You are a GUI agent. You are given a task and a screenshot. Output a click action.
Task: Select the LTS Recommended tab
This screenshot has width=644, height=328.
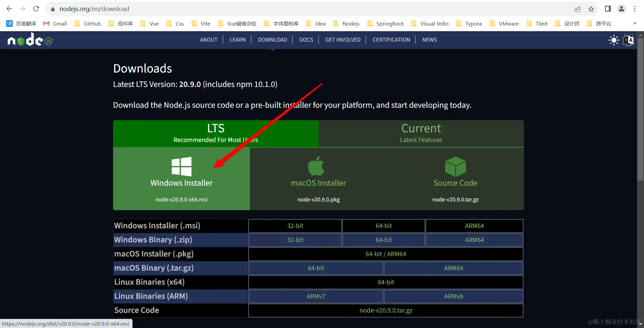tap(216, 134)
